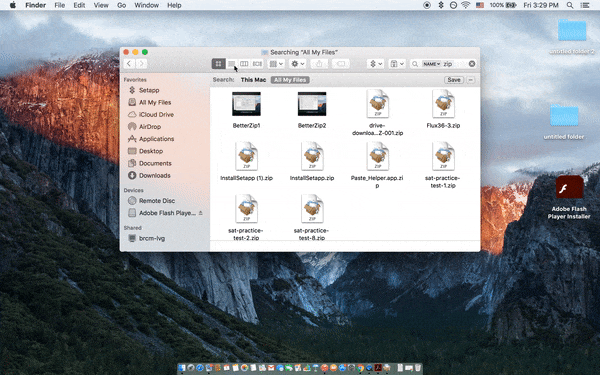Open the Edit menu
The height and width of the screenshot is (375, 600).
tap(79, 5)
